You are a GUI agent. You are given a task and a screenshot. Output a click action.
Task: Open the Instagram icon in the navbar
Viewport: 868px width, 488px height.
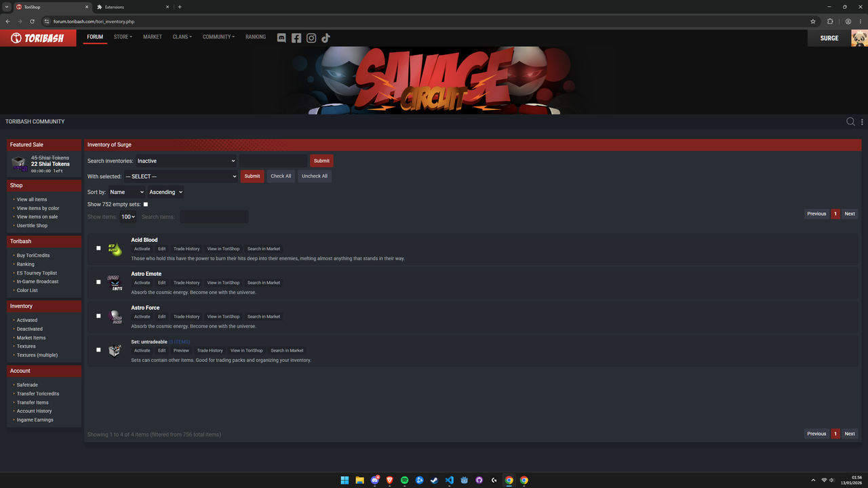tap(311, 38)
